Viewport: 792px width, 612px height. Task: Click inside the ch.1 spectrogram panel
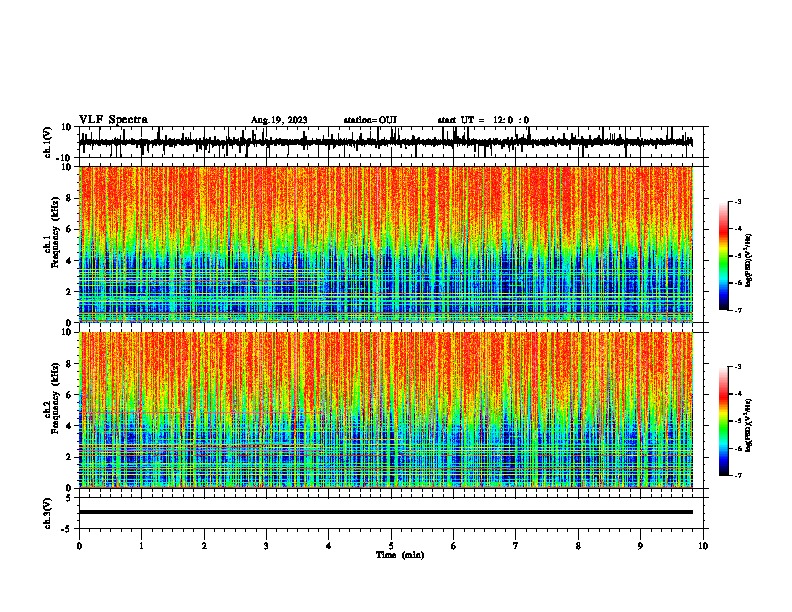[386, 244]
